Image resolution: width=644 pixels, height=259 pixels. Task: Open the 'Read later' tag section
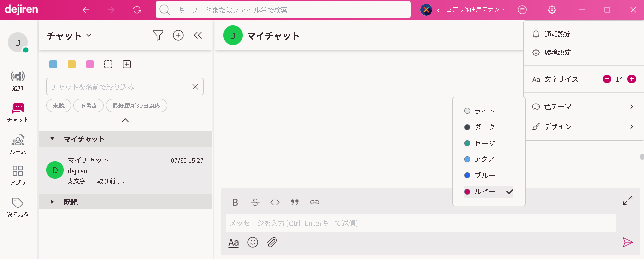[18, 207]
